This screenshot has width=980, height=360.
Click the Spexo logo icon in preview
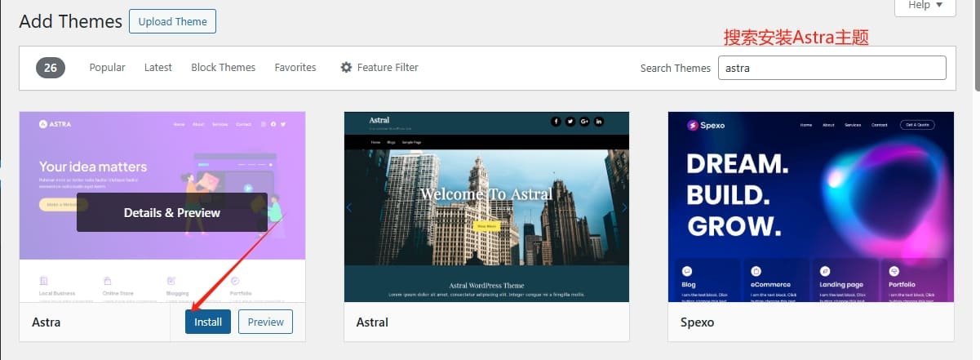click(x=692, y=125)
